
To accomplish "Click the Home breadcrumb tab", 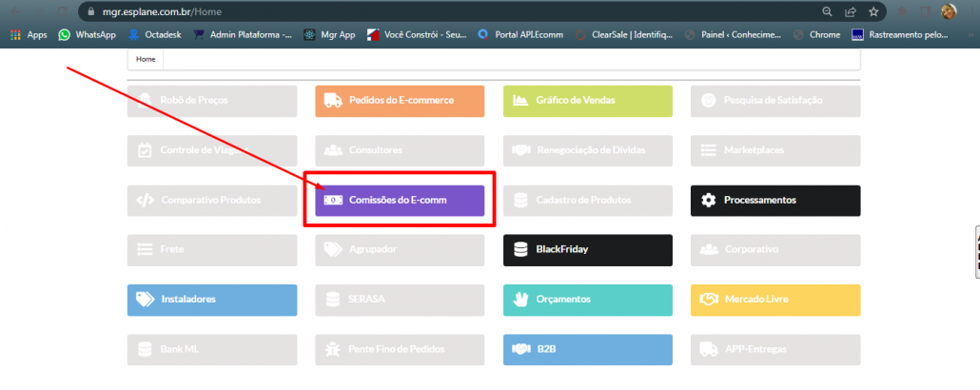I will (x=146, y=59).
